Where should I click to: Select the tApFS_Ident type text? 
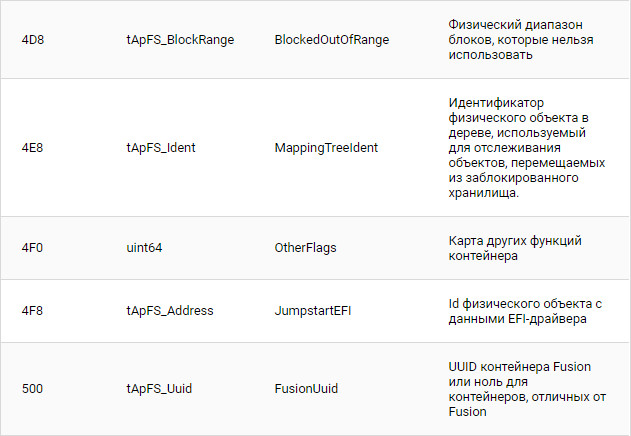click(161, 147)
